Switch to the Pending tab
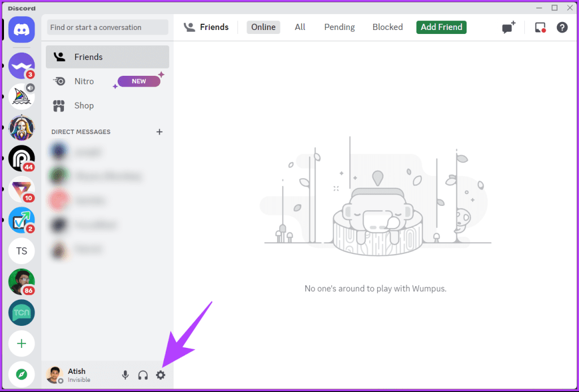579x392 pixels. pyautogui.click(x=339, y=27)
